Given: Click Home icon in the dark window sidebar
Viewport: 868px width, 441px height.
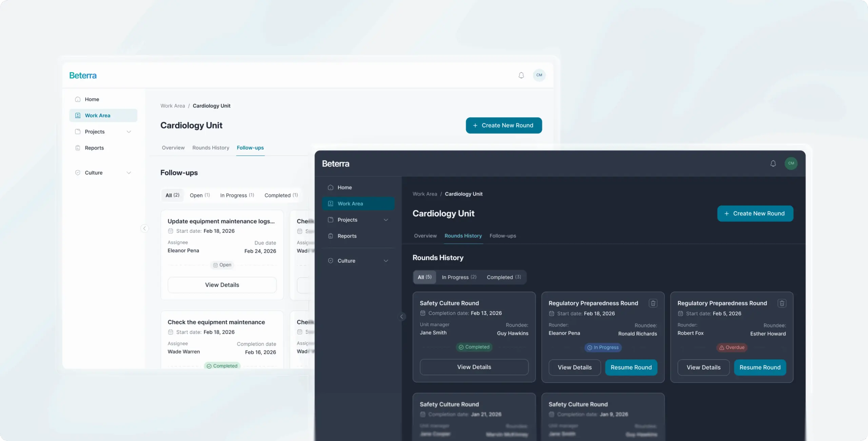Looking at the screenshot, I should pyautogui.click(x=331, y=187).
